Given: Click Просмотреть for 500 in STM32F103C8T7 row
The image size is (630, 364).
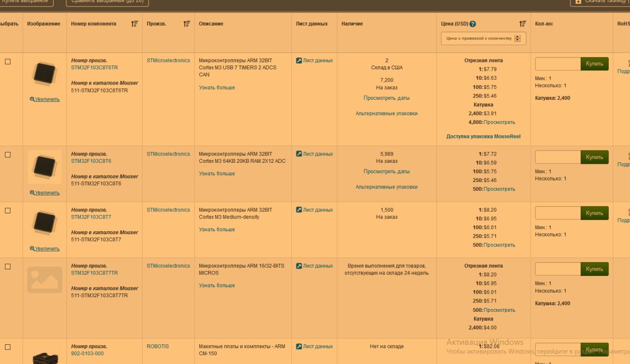Looking at the screenshot, I should pos(500,245).
